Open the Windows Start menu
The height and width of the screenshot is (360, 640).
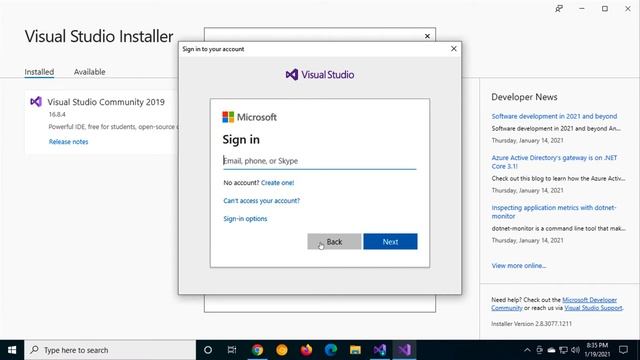12,350
